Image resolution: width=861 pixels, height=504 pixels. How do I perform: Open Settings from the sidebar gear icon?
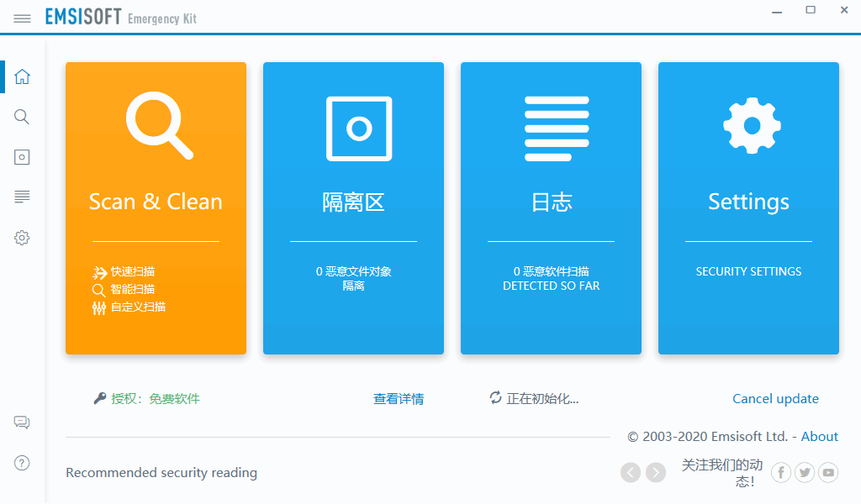(22, 238)
